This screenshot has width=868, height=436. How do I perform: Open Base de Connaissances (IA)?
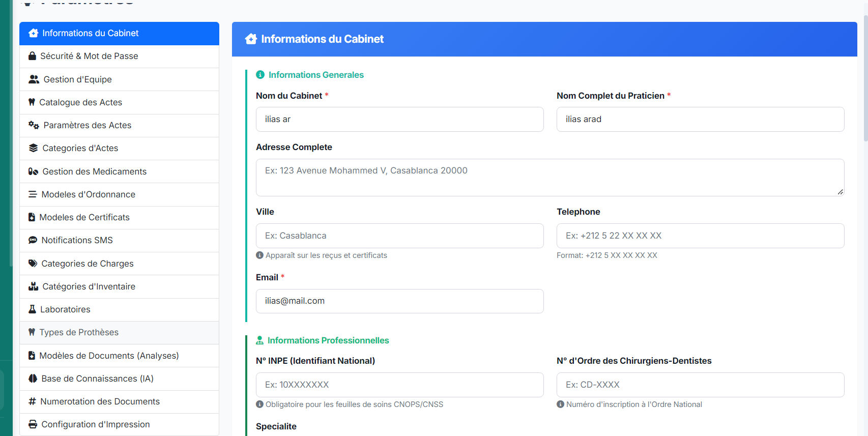119,379
